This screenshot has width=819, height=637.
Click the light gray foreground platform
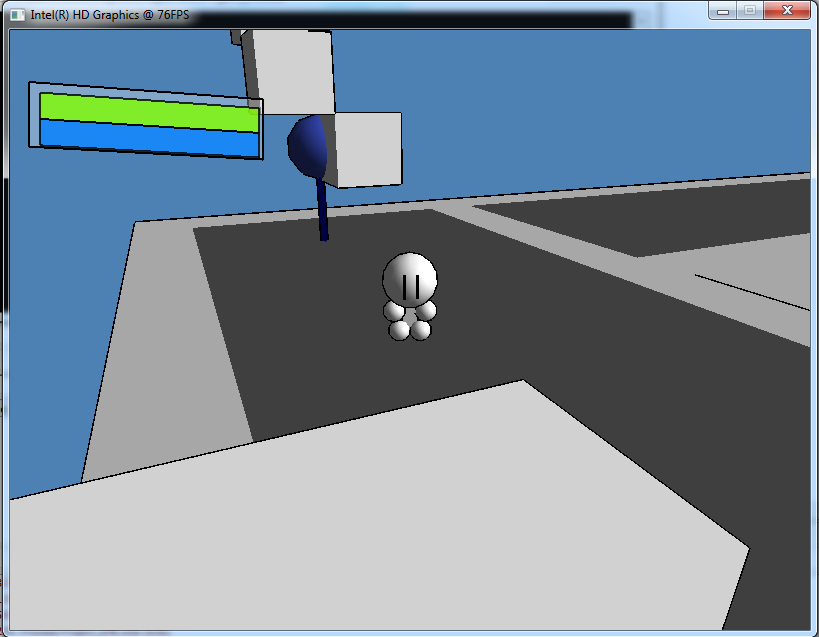(x=350, y=530)
